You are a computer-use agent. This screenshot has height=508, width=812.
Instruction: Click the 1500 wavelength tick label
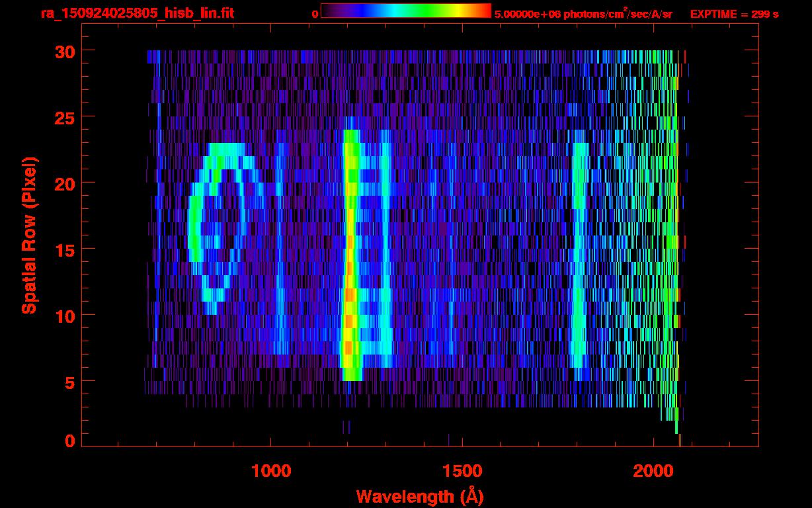click(x=462, y=471)
